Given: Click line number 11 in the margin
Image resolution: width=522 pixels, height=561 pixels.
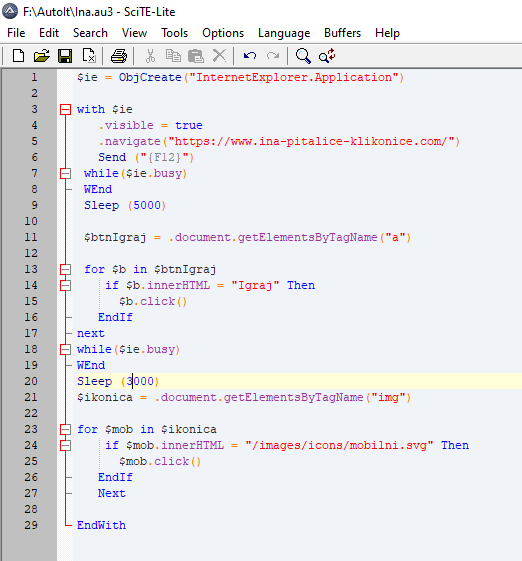Looking at the screenshot, I should tap(31, 237).
